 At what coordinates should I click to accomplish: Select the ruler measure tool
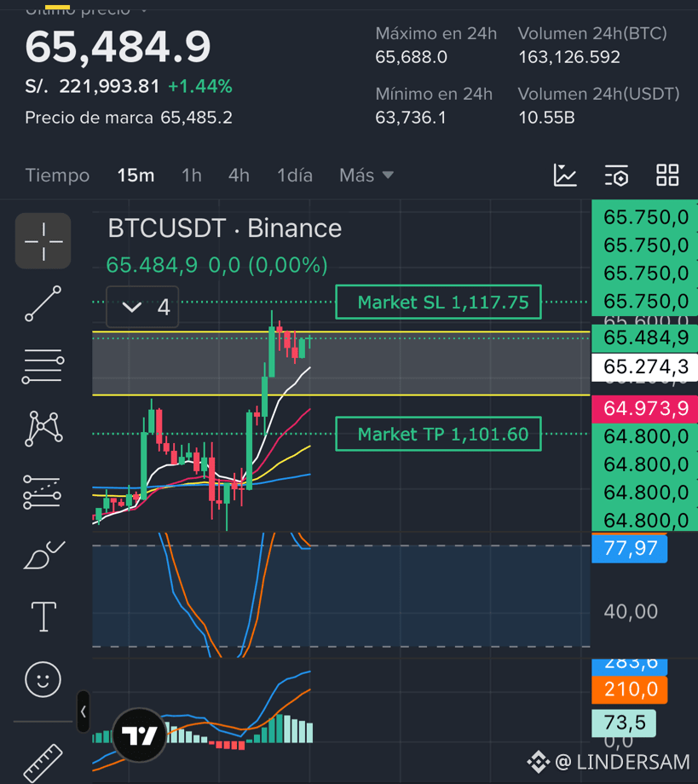point(43,764)
